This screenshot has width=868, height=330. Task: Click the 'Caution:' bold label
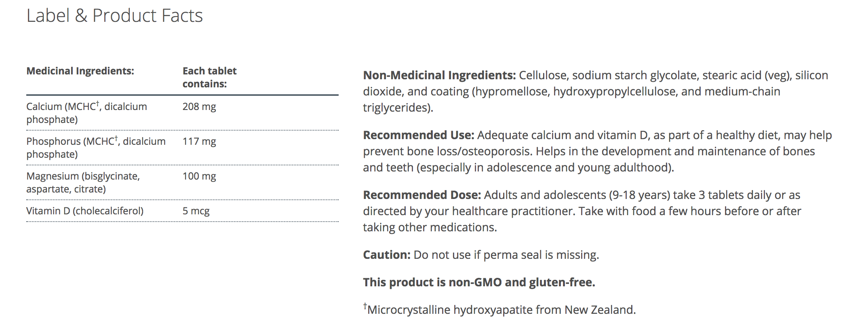tap(386, 255)
